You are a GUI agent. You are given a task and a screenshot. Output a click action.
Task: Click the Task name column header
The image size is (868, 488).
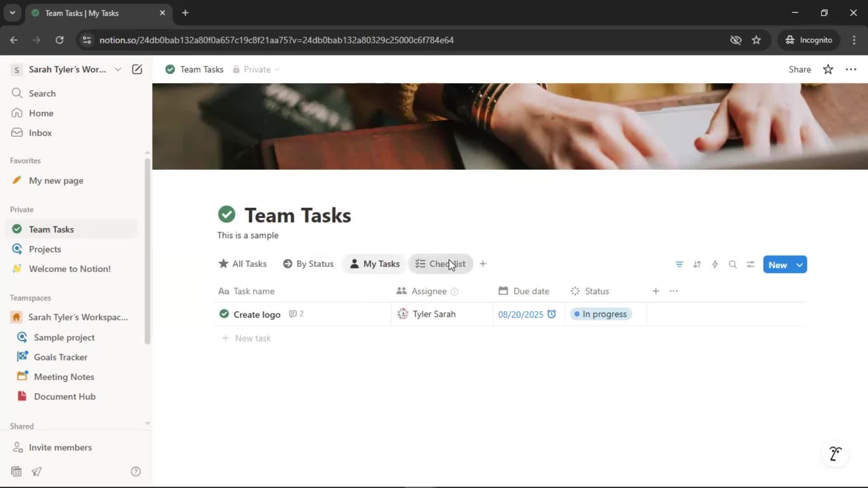(x=246, y=291)
